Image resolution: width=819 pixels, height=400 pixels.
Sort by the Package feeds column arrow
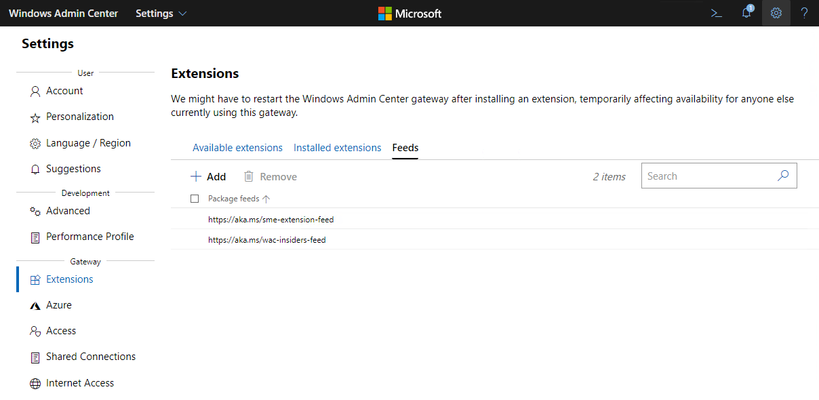(266, 199)
